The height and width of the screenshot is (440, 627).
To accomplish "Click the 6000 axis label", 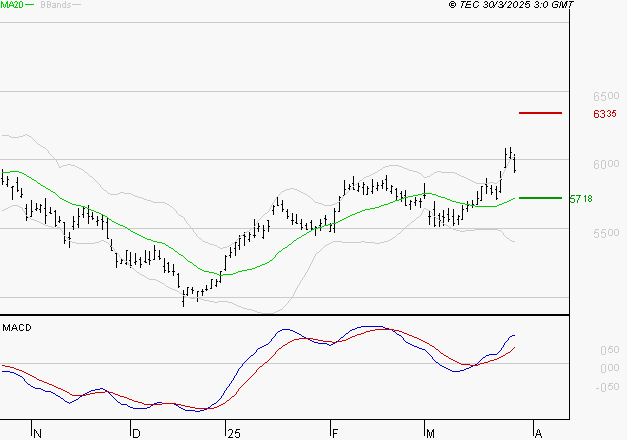I will click(x=606, y=164).
